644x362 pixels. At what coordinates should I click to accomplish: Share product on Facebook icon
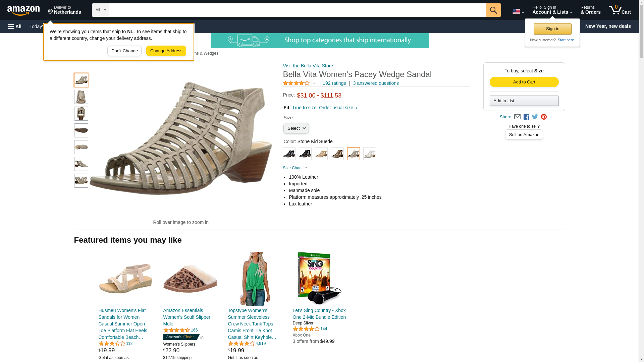(526, 117)
